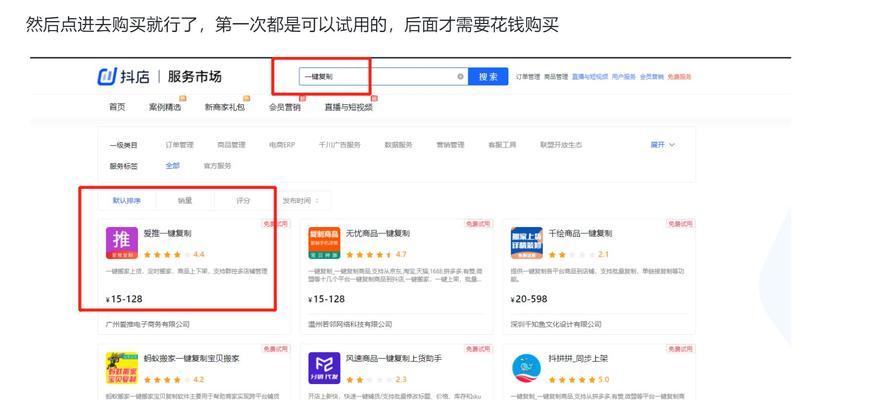886x400 pixels.
Task: Open the 无忧商品一键复制 orange app icon
Action: (x=324, y=243)
